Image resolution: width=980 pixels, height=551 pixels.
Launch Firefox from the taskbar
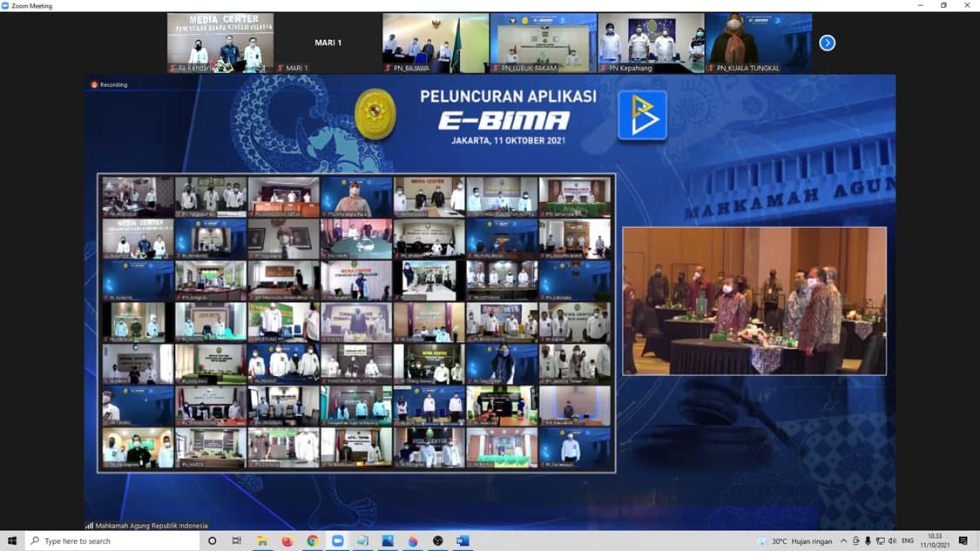[x=287, y=541]
